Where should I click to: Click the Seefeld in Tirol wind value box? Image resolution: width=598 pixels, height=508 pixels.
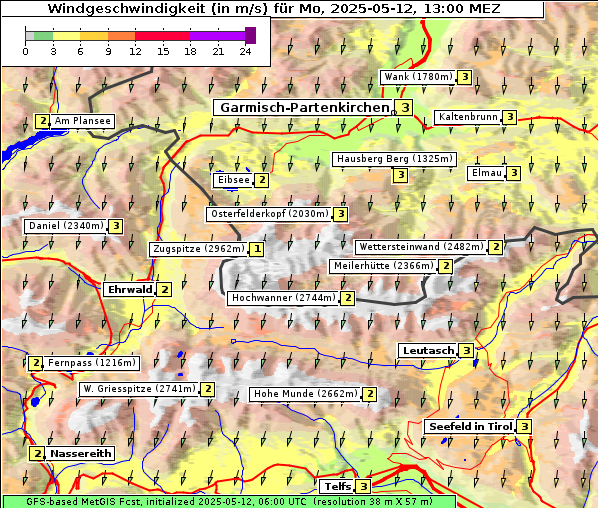coord(525,426)
